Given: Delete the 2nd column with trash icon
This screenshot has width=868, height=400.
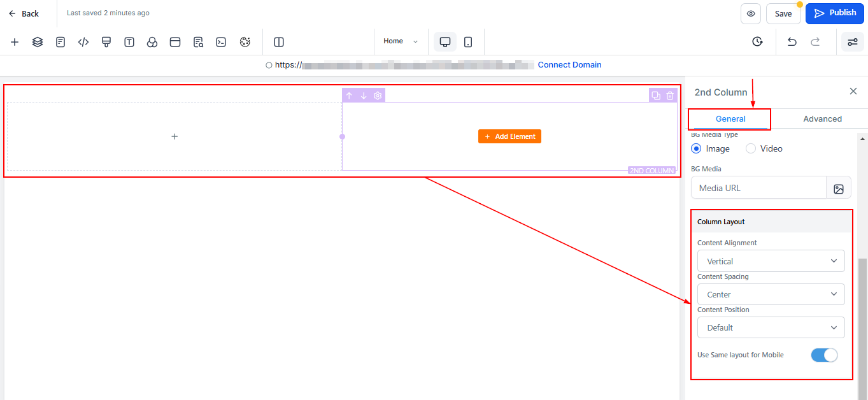Looking at the screenshot, I should tap(670, 96).
